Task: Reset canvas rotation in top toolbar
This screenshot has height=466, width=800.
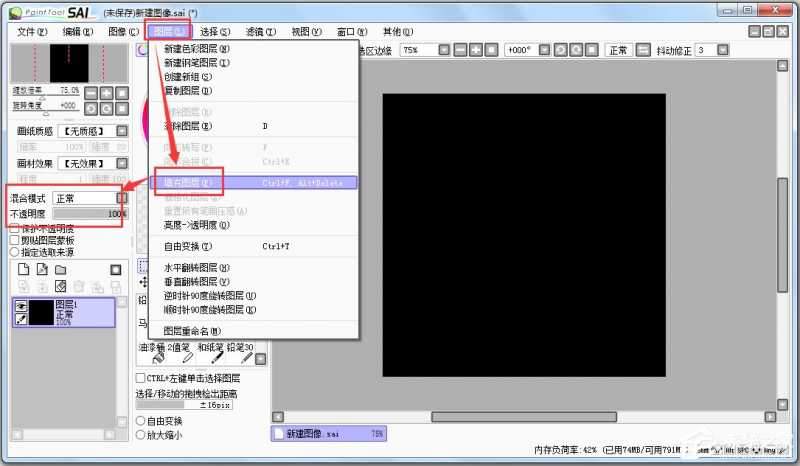Action: click(591, 50)
